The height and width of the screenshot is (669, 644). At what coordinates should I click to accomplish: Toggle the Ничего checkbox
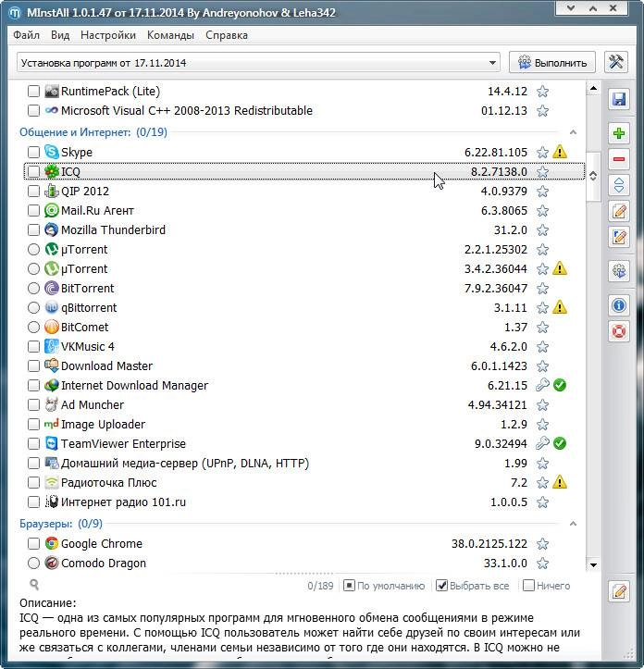click(528, 586)
